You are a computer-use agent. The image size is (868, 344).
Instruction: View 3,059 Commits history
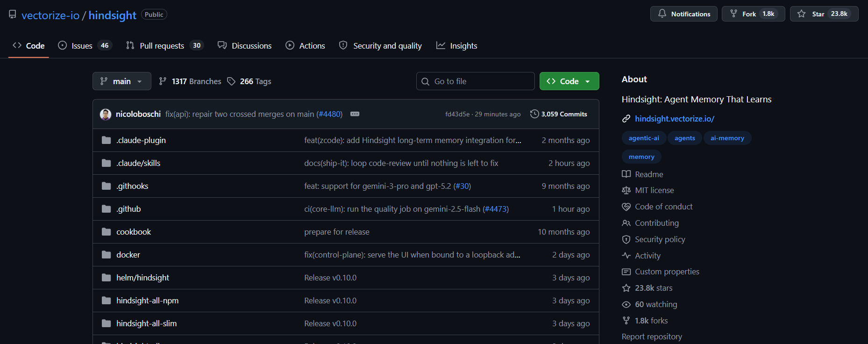click(559, 114)
